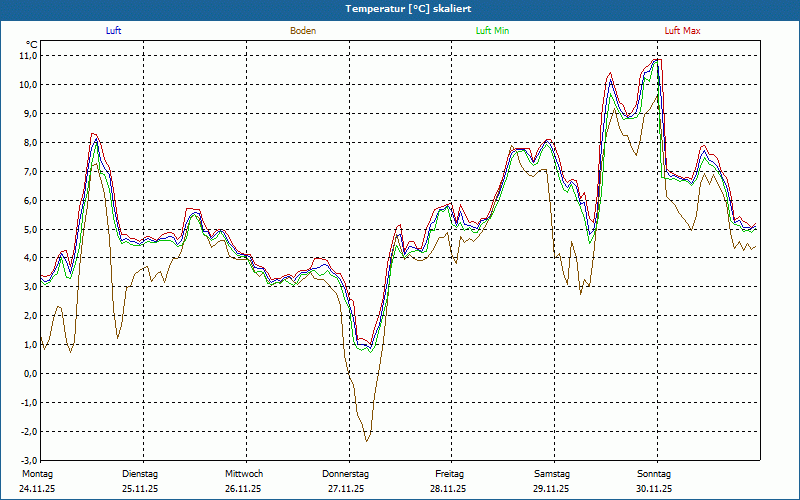800x500 pixels.
Task: Click the Donnerstag day label
Action: [x=345, y=474]
